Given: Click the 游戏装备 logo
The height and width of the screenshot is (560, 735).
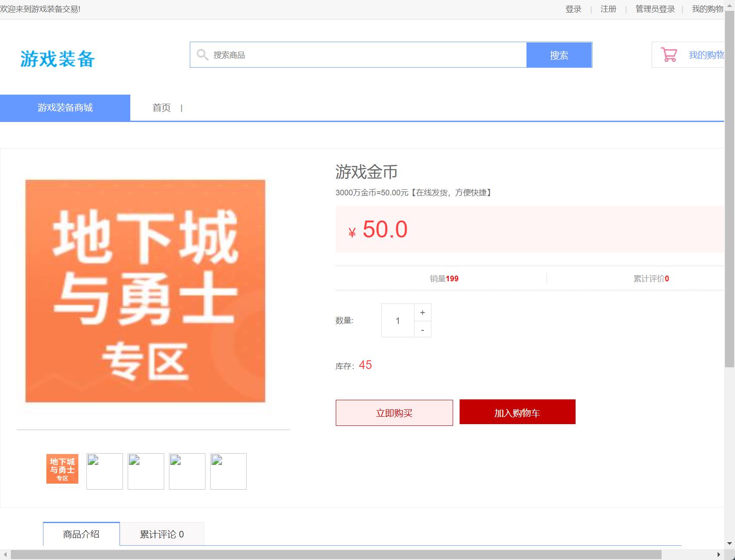Looking at the screenshot, I should point(58,58).
